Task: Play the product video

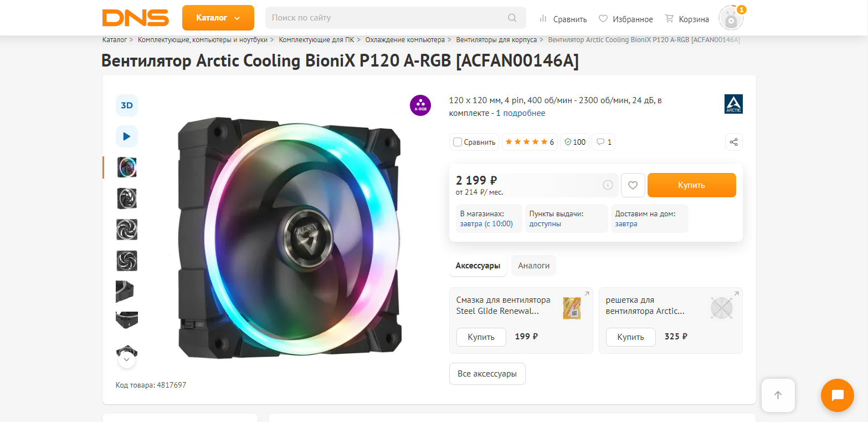Action: (127, 136)
